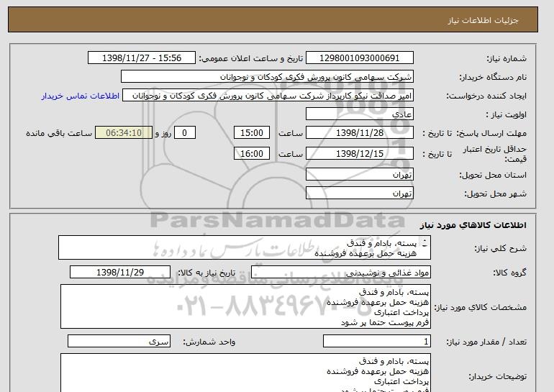
Task: Click the section heading اطلاعات کالاهای مورد نیاز
Action: pyautogui.click(x=473, y=225)
